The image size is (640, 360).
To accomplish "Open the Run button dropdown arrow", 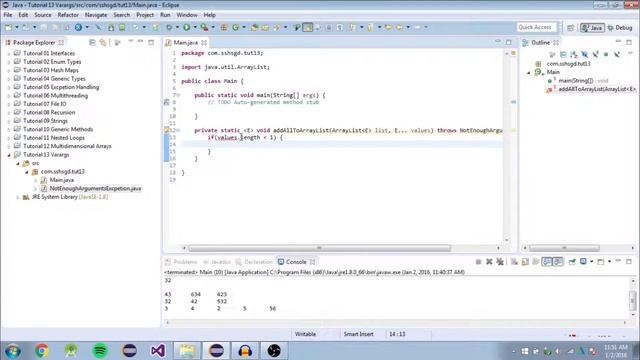I will [x=195, y=27].
